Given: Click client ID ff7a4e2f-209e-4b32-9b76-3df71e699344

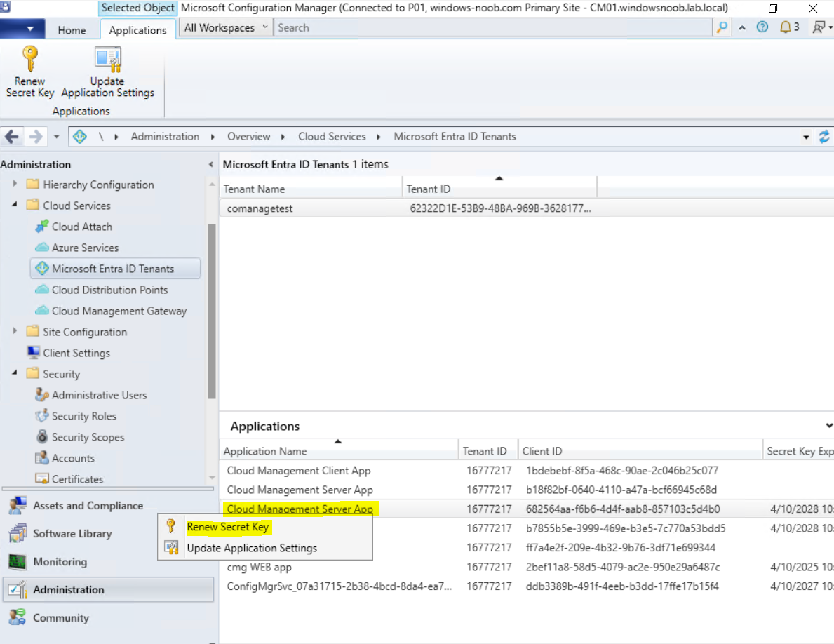Looking at the screenshot, I should pos(620,548).
